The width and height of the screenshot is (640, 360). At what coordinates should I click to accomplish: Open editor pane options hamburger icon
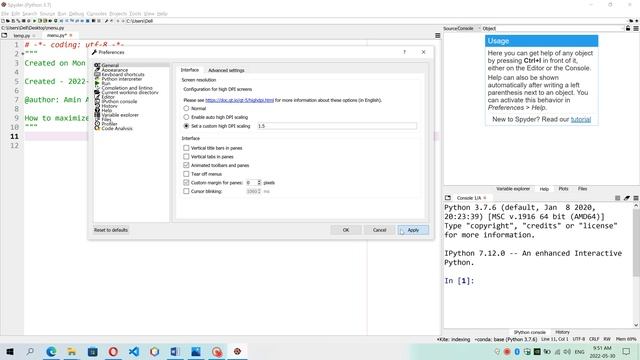click(x=438, y=36)
